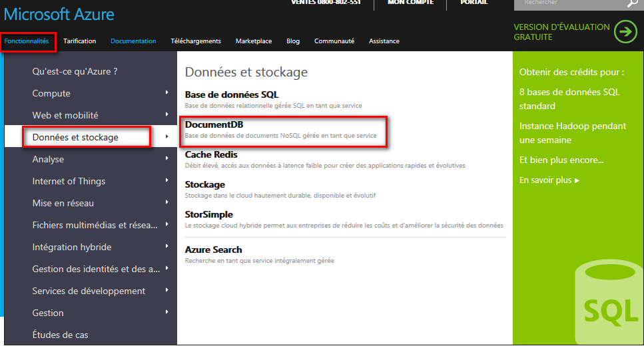Click the green free trial arrow icon
The width and height of the screenshot is (644, 346).
625,31
